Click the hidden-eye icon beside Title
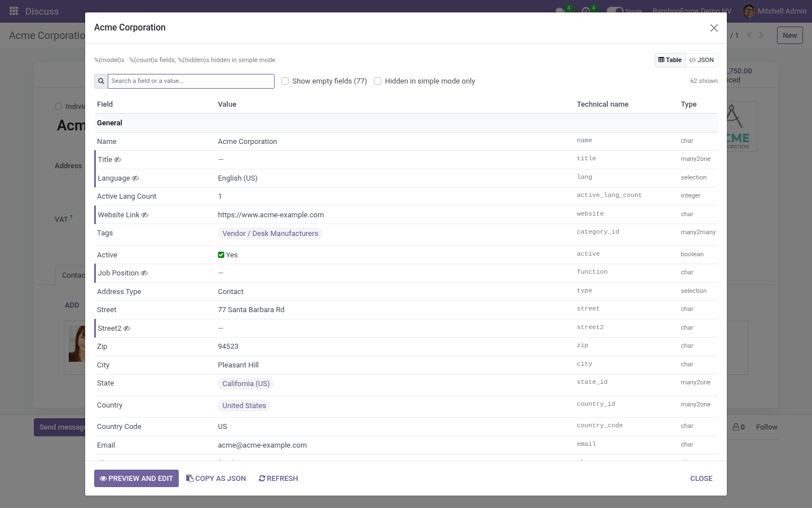The width and height of the screenshot is (812, 508). (118, 160)
